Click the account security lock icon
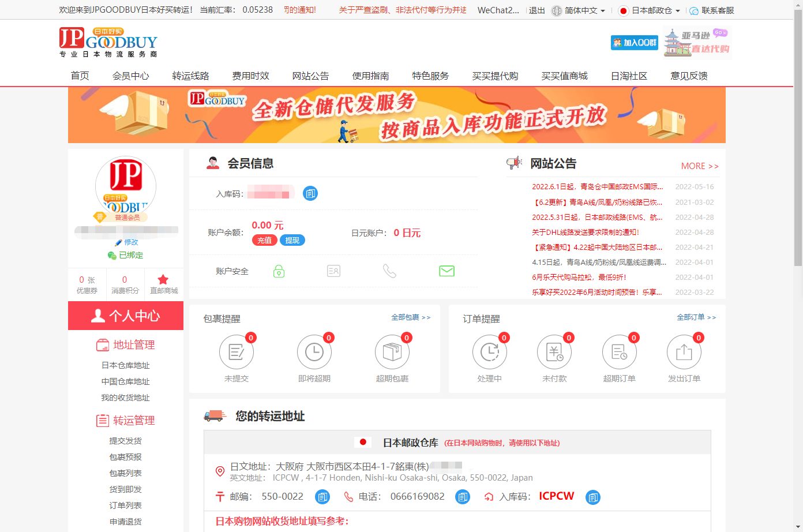This screenshot has height=532, width=803. tap(279, 271)
